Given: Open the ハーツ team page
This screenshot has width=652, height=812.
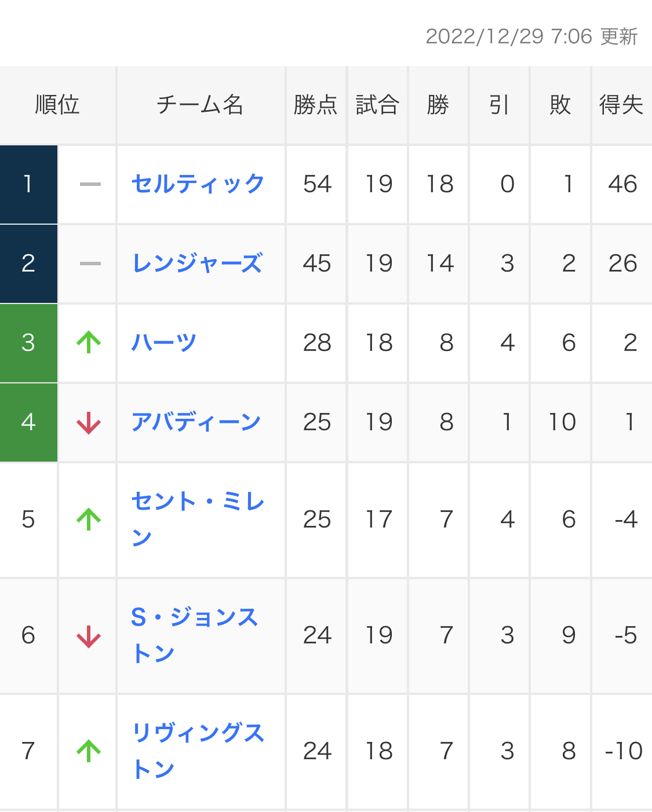Looking at the screenshot, I should pyautogui.click(x=164, y=342).
